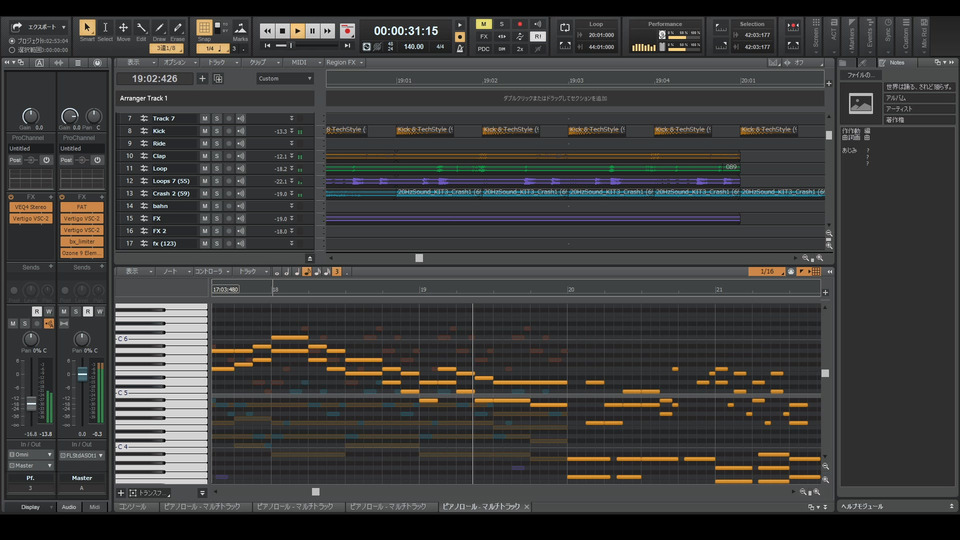Switch to the Notes tab

pos(896,62)
